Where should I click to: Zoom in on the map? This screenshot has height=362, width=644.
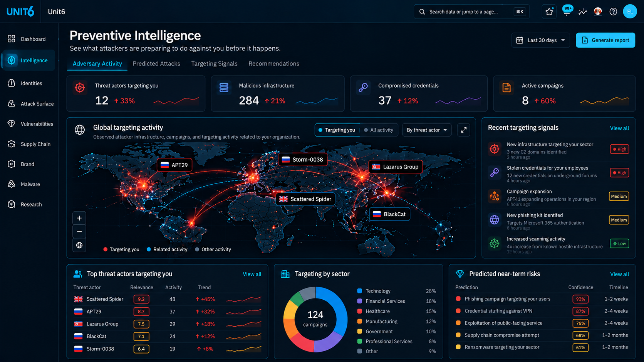point(79,218)
